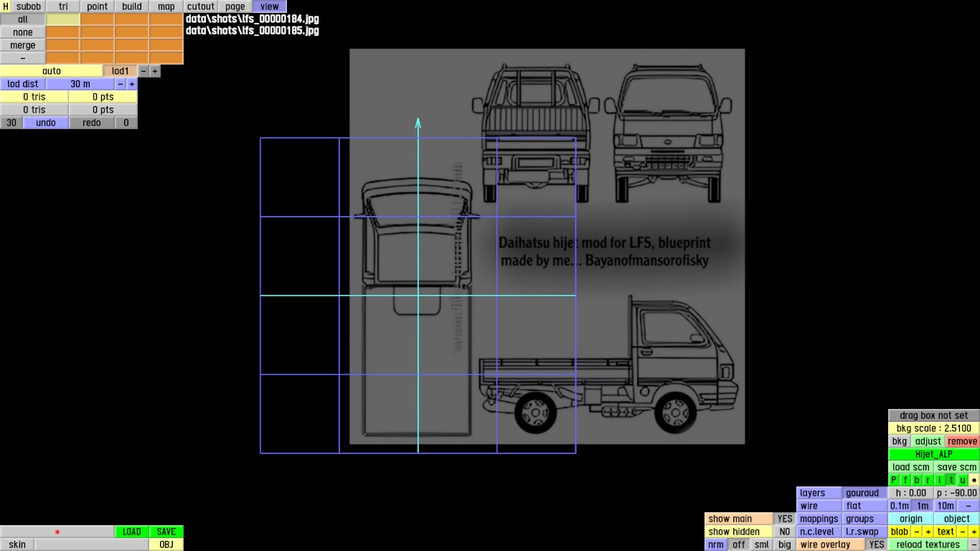The width and height of the screenshot is (980, 551).
Task: Click the dash button below merge
Action: click(x=23, y=58)
